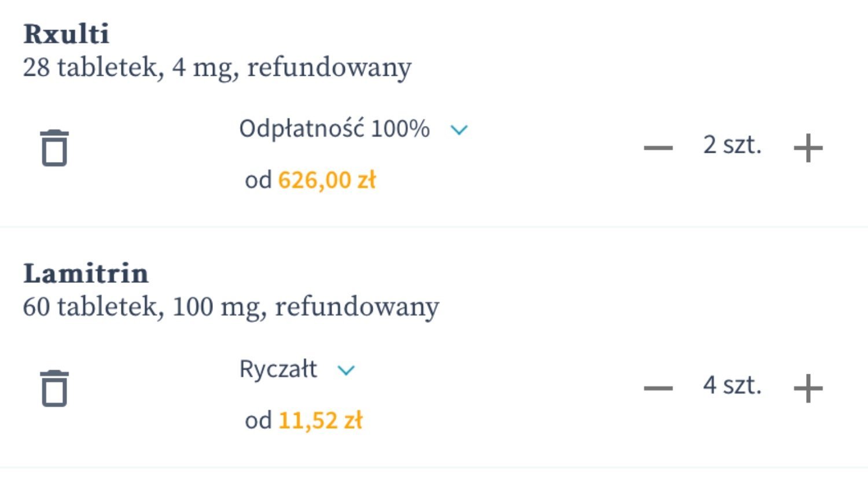Open the Lamitrin product name
Viewport: 868px width, 486px height.
86,274
